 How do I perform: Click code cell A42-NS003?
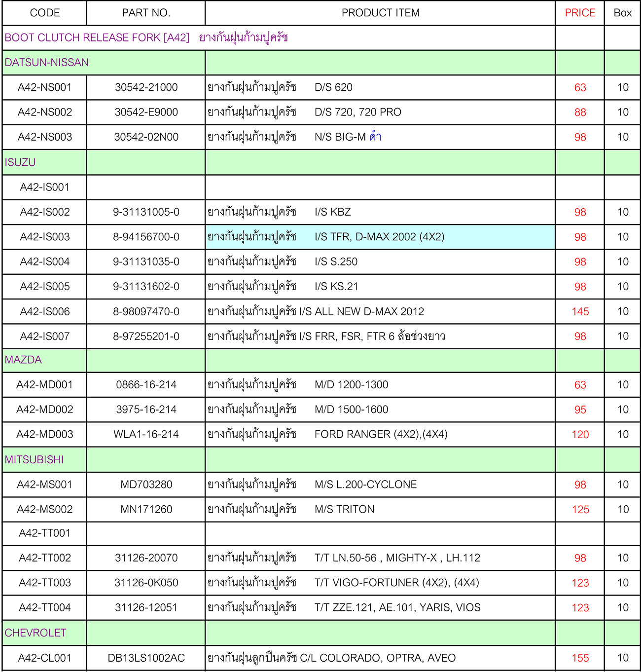pyautogui.click(x=45, y=137)
